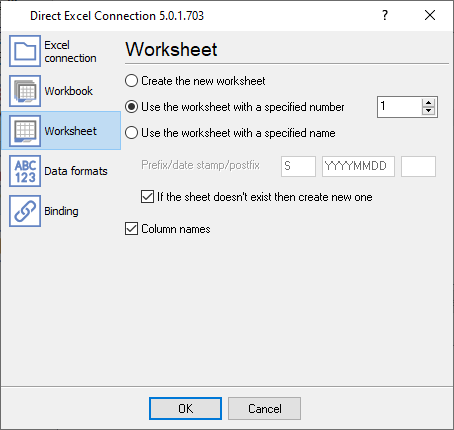This screenshot has height=430, width=454.
Task: Increase worksheet number with up arrow
Action: pyautogui.click(x=429, y=103)
